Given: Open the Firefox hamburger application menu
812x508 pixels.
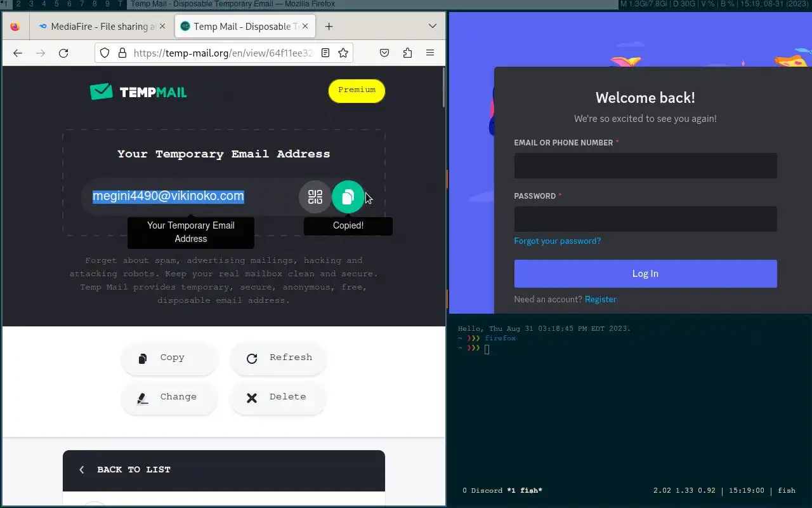Looking at the screenshot, I should point(430,53).
